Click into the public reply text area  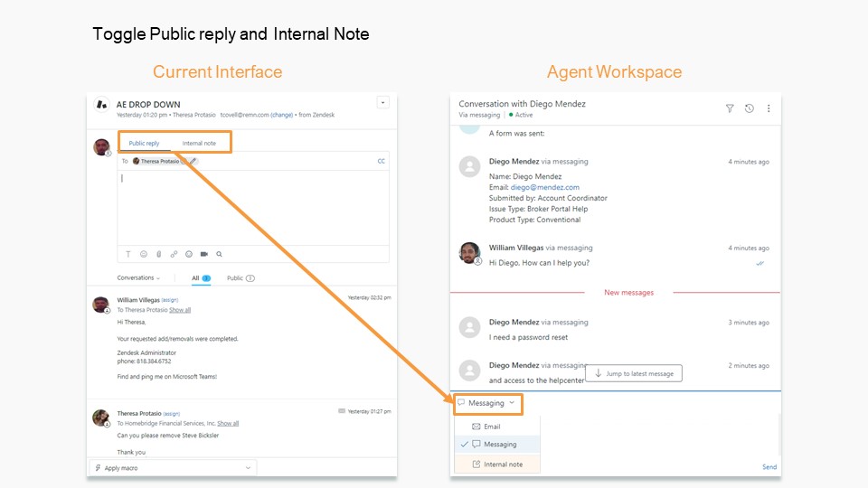(x=253, y=208)
